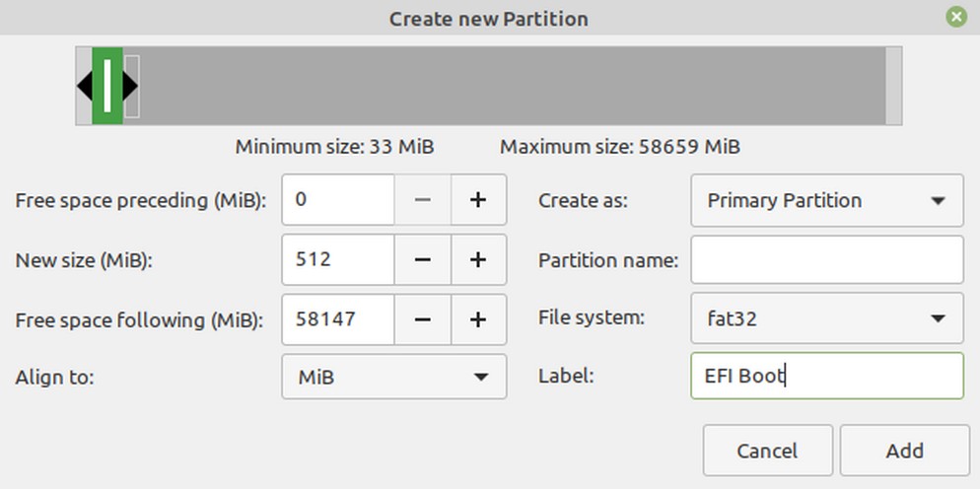Viewport: 980px width, 489px height.
Task: Focus the Partition name text field
Action: (826, 260)
